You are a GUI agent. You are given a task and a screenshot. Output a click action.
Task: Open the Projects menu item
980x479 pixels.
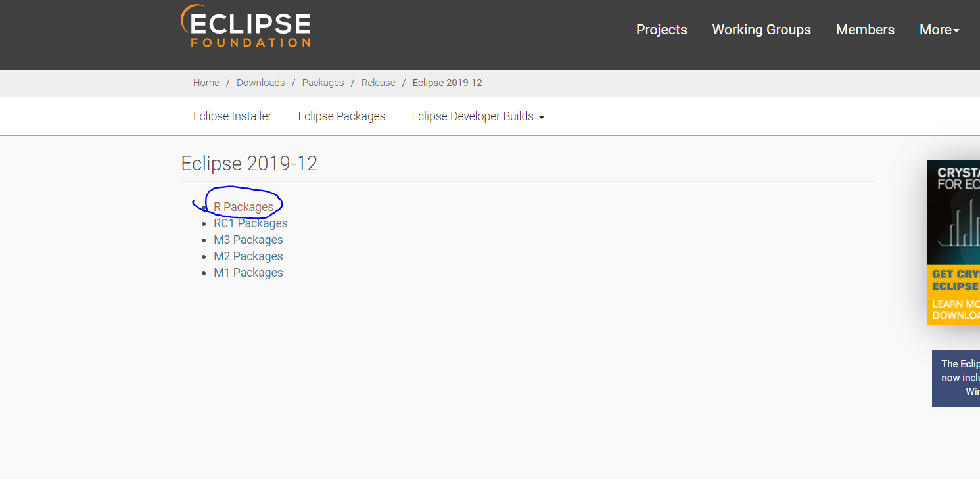pyautogui.click(x=661, y=30)
